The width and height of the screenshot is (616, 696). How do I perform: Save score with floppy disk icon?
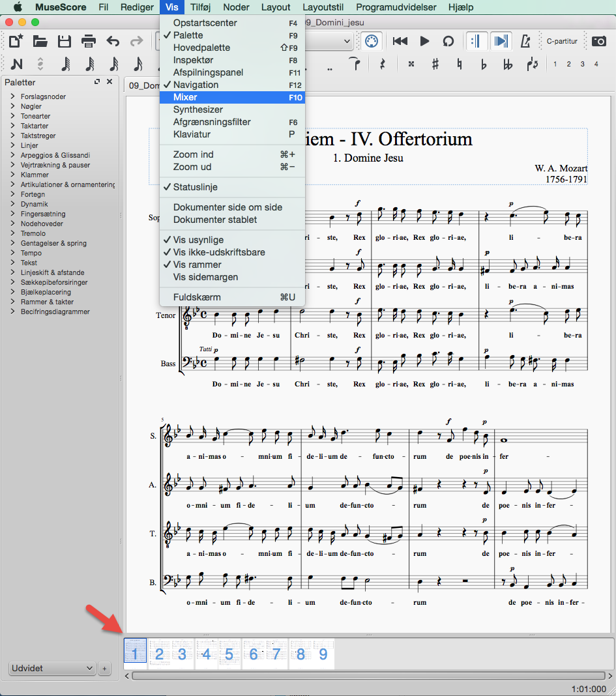click(x=65, y=41)
